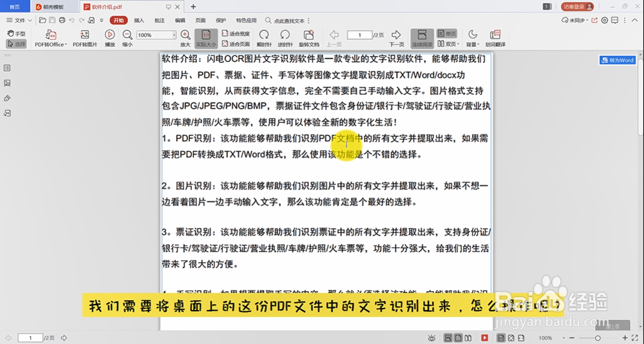Screen dimensions: 644x344
Task: Go to next page 下一页 arrow
Action: pos(396,39)
